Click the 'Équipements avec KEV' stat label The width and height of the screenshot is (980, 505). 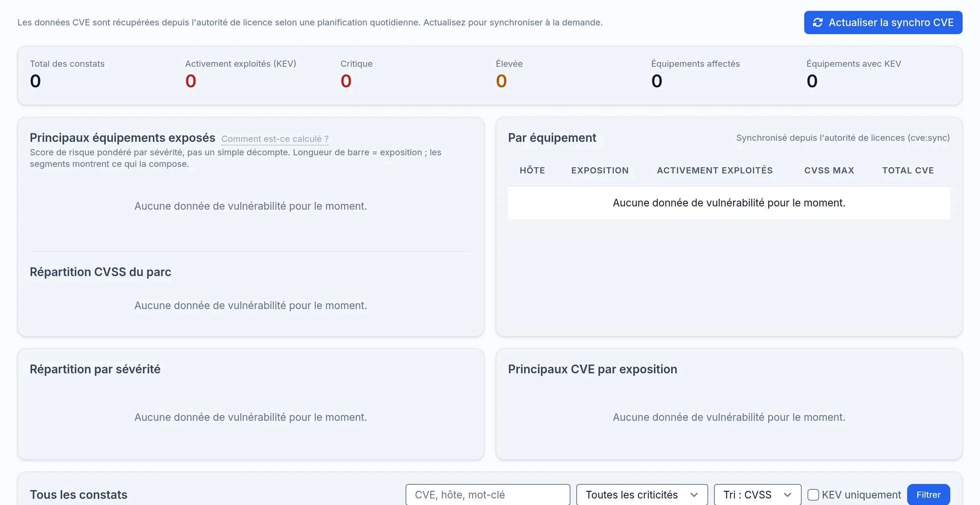pos(854,64)
